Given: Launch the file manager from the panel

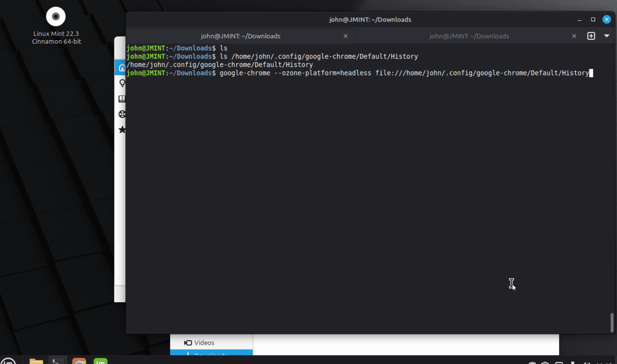Looking at the screenshot, I should pos(36,361).
